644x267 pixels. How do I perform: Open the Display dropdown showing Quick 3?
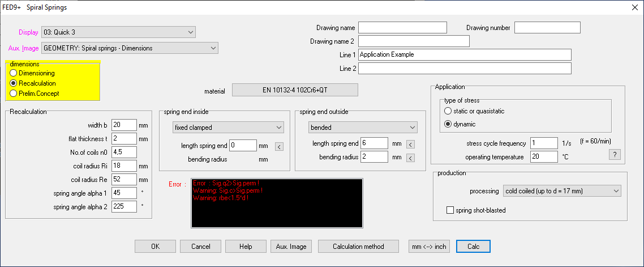tap(119, 32)
